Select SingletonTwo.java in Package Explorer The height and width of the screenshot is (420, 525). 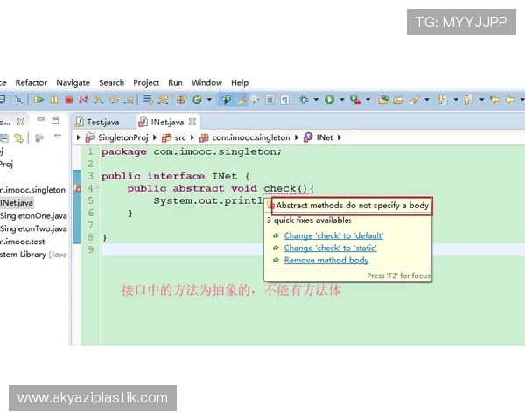click(x=33, y=228)
